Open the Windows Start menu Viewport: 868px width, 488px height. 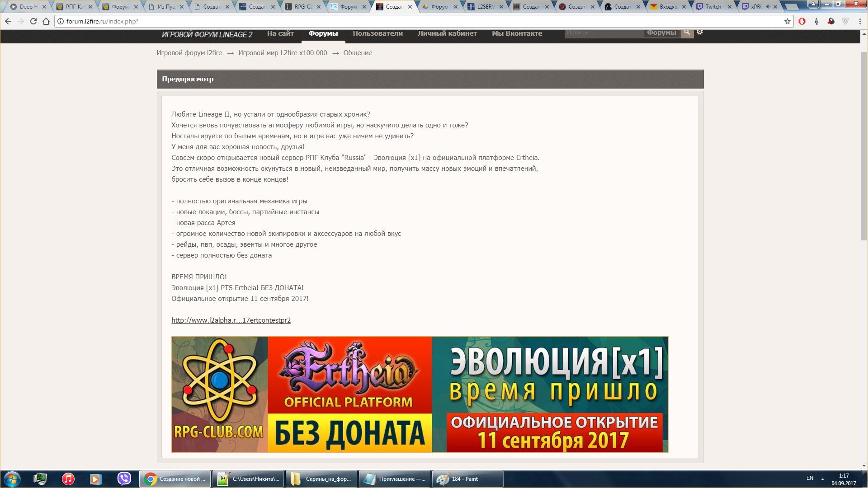12,479
